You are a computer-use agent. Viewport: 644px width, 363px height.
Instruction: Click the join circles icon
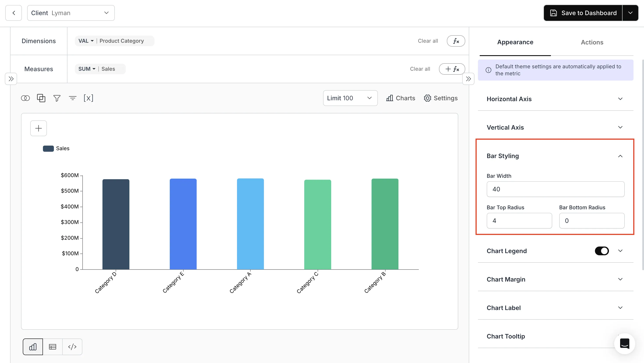click(x=25, y=98)
